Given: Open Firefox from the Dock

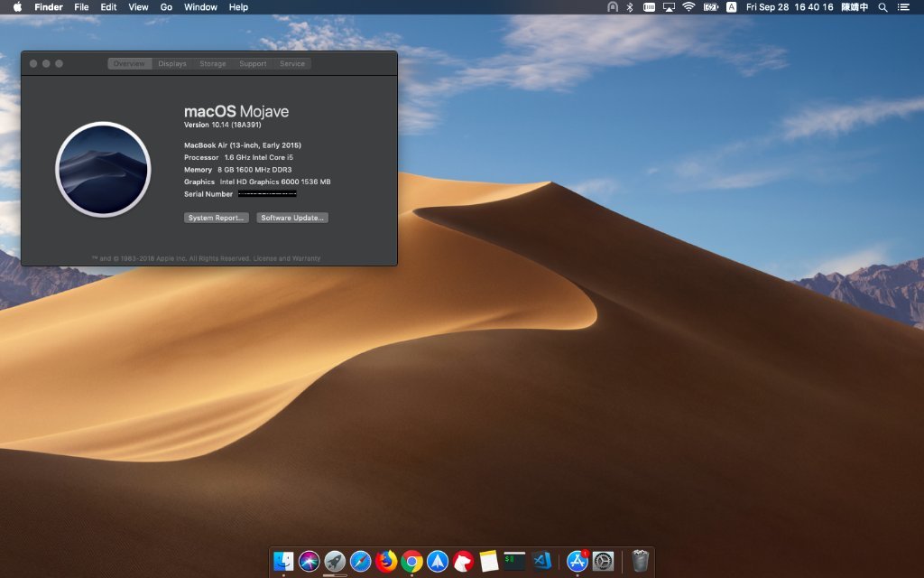Looking at the screenshot, I should [x=386, y=561].
